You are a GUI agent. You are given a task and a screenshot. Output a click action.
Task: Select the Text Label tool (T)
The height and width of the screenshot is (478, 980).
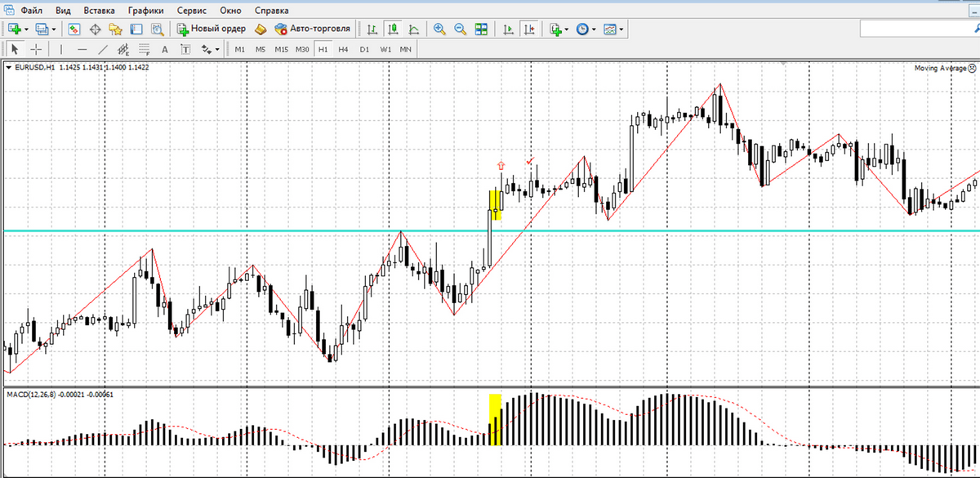(185, 50)
